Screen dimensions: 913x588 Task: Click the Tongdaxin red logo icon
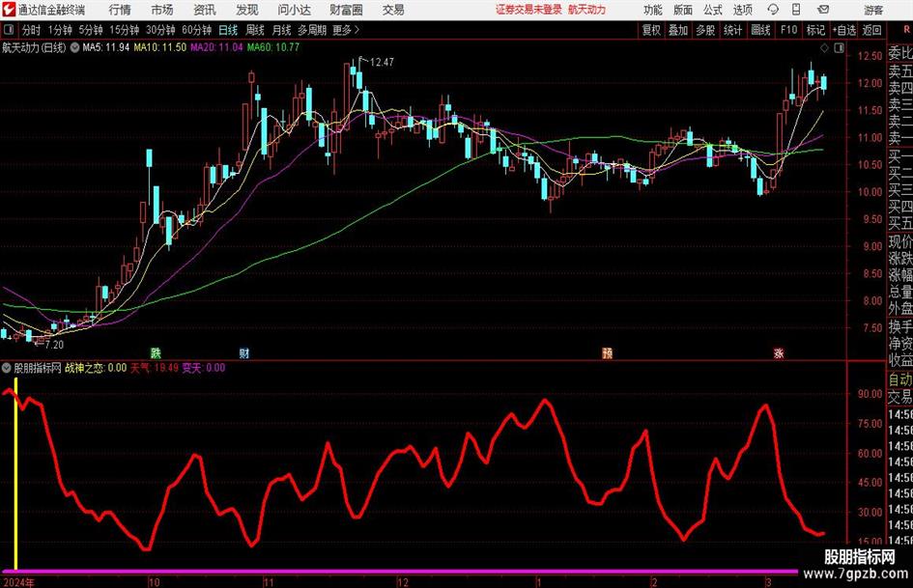coord(9,10)
